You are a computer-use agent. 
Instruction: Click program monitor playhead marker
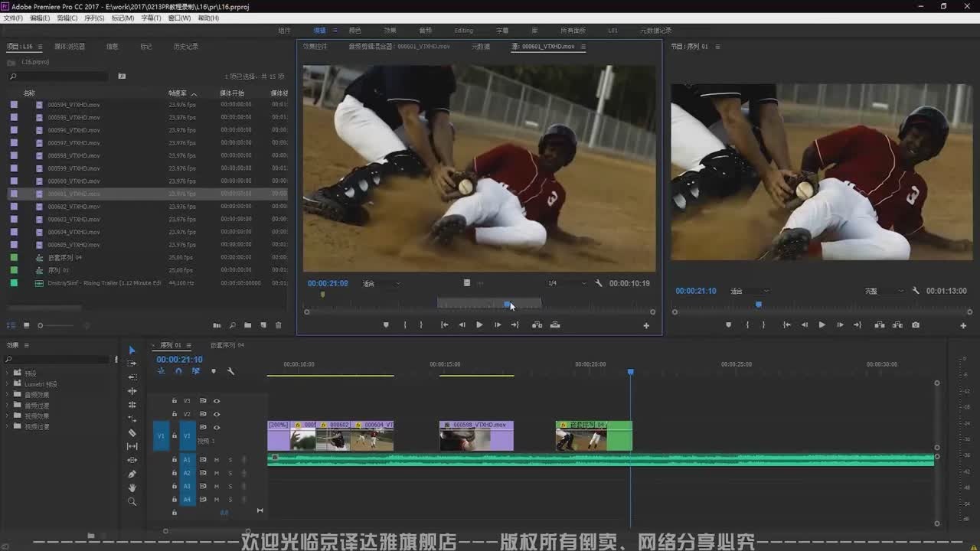coord(759,305)
